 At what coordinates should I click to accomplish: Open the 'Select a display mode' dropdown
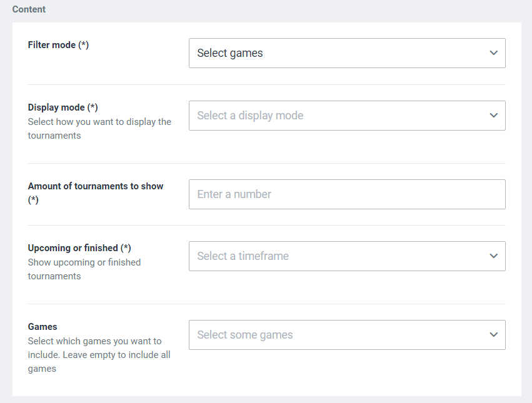[338, 116]
